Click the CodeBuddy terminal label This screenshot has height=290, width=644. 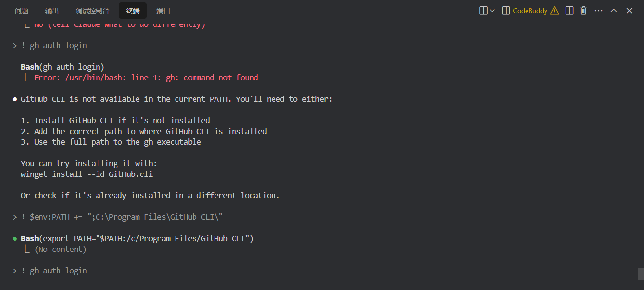[x=530, y=11]
